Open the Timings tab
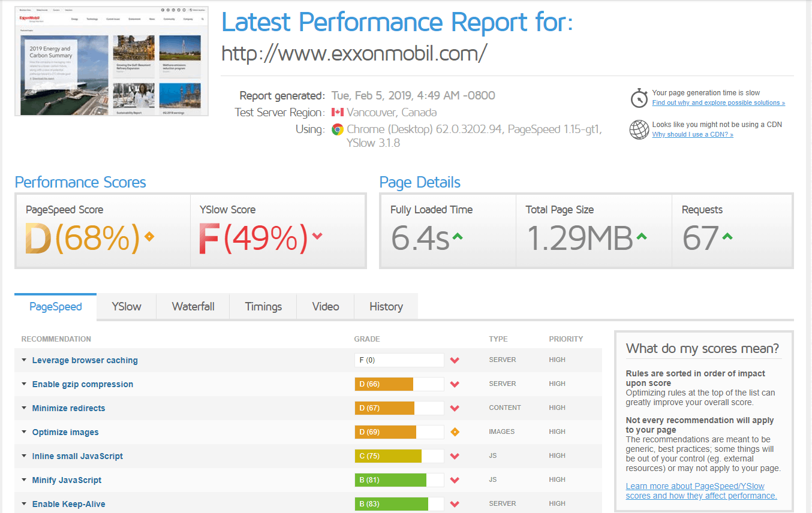This screenshot has width=812, height=513. (x=263, y=306)
